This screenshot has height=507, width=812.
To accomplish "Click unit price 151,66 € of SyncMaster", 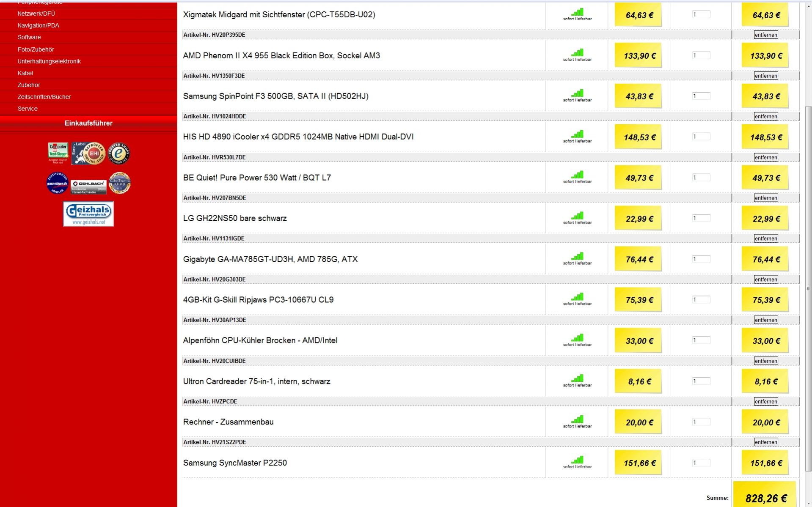I will click(x=639, y=463).
